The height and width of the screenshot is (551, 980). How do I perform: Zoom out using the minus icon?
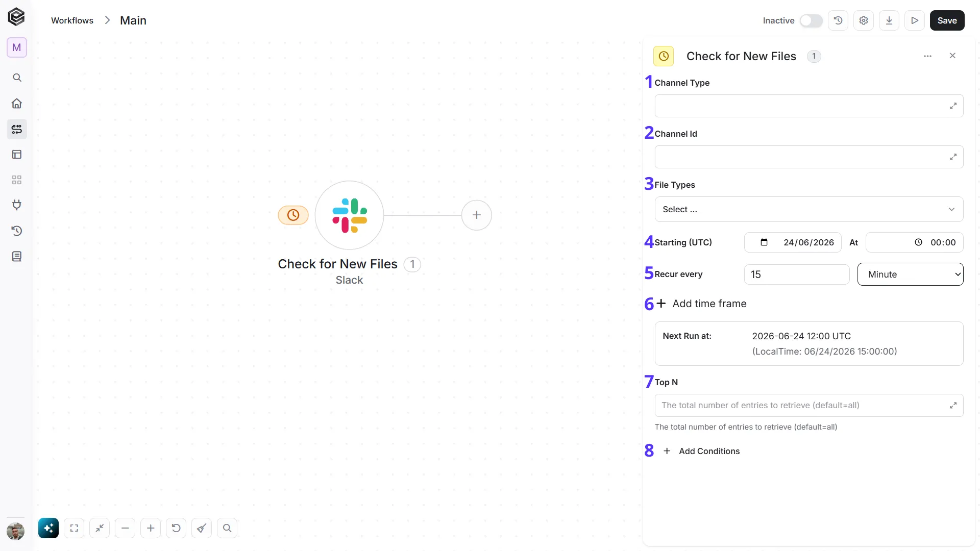pyautogui.click(x=125, y=528)
